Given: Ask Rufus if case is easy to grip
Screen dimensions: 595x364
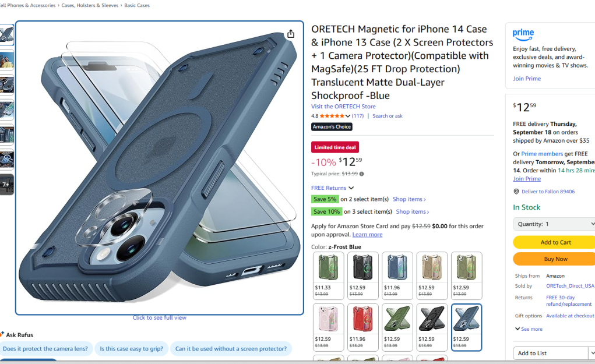Looking at the screenshot, I should 131,348.
